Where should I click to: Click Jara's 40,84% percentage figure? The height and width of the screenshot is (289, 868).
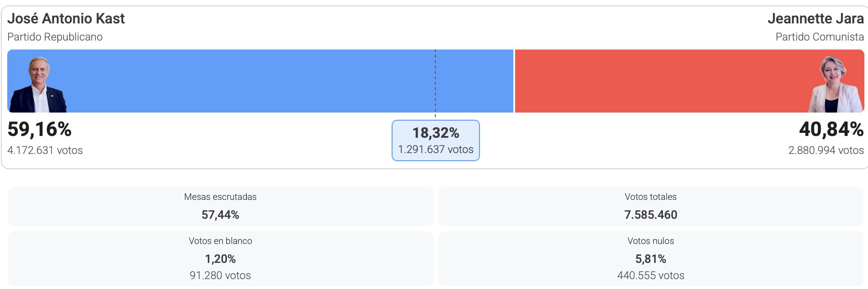[x=831, y=130]
